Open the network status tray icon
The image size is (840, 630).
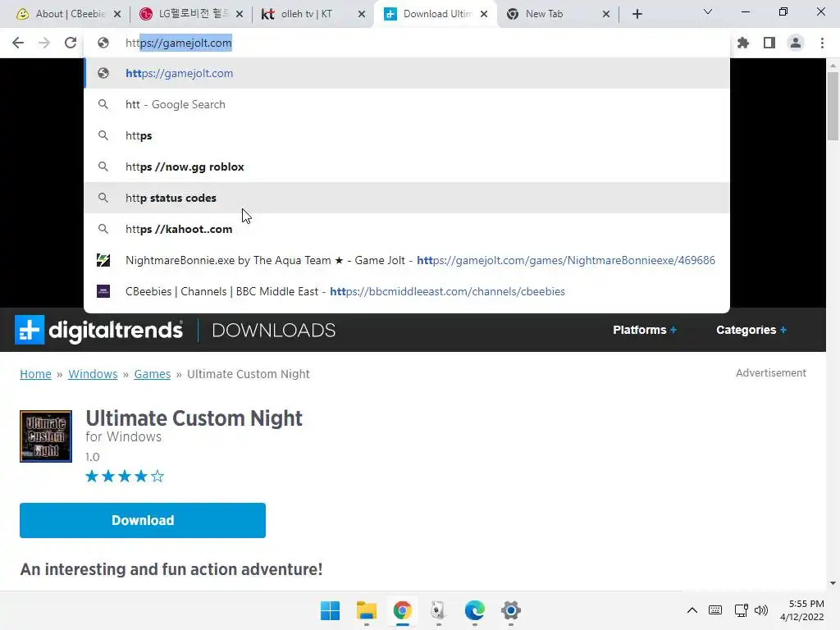(x=742, y=610)
